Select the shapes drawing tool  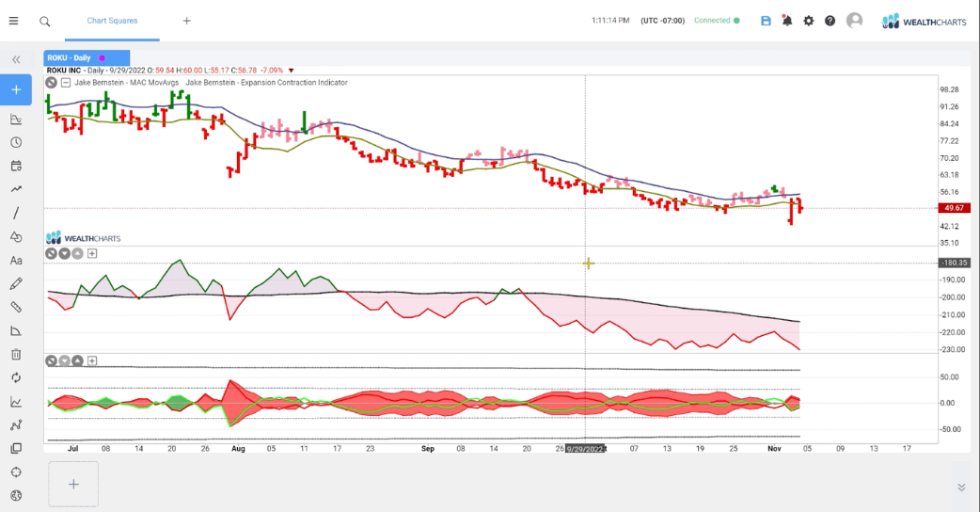16,237
